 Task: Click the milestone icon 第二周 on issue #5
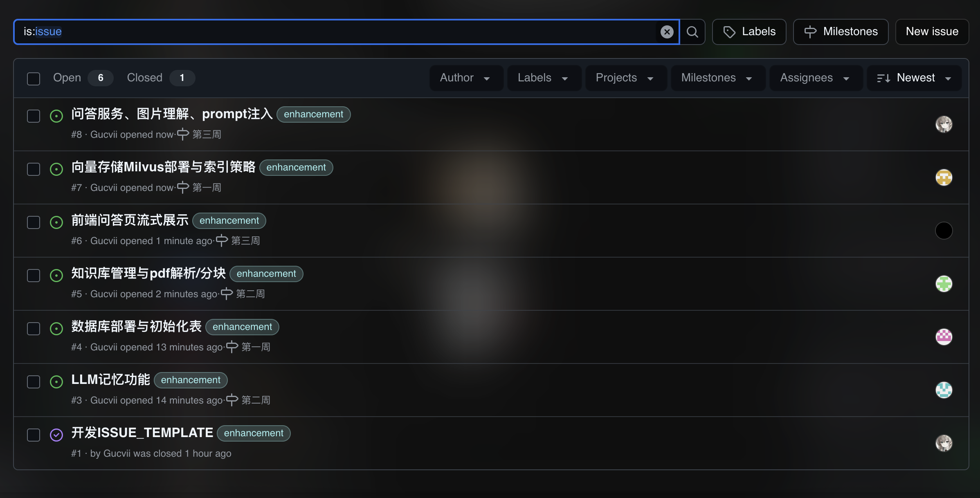(x=227, y=294)
